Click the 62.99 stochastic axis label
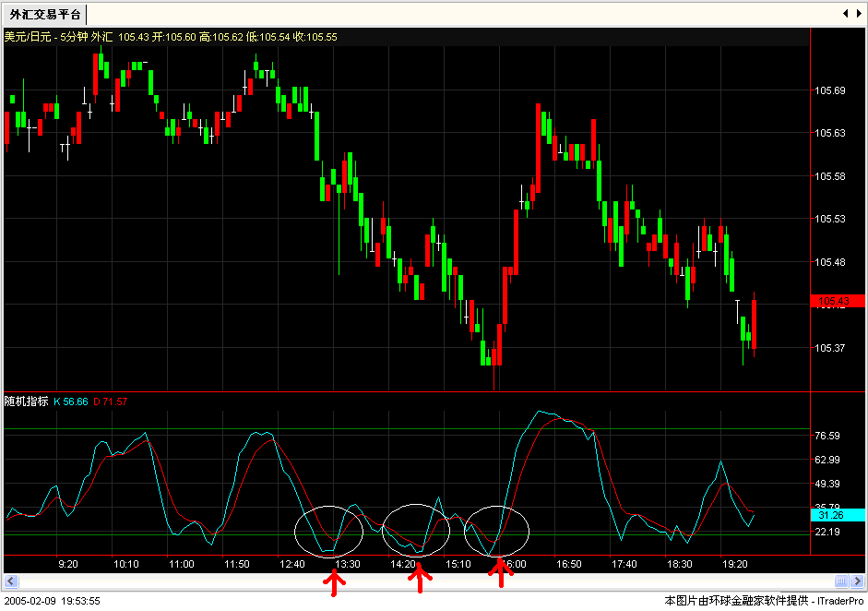Screen dimensions: 868x611 [827, 460]
